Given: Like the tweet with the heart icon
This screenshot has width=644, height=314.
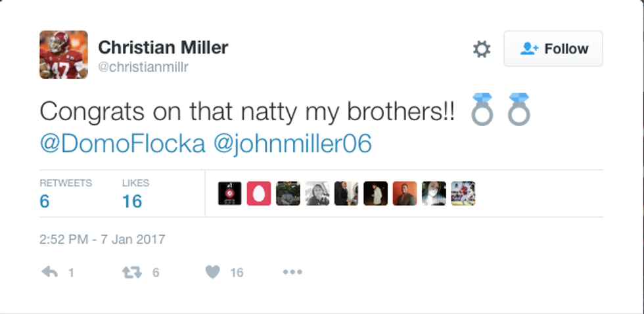Looking at the screenshot, I should pyautogui.click(x=212, y=272).
